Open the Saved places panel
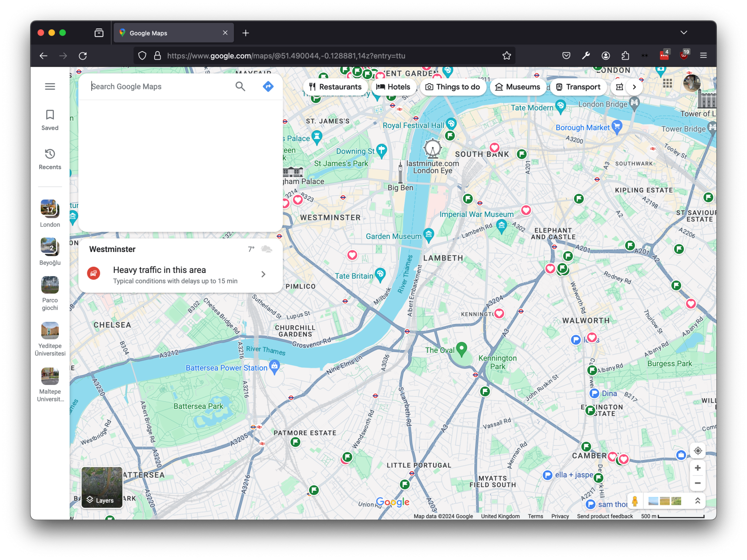 coord(50,120)
